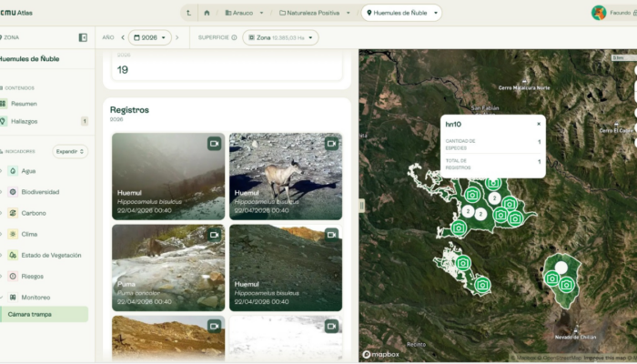Image resolution: width=637 pixels, height=364 pixels.
Task: Click the Hallazgos count badge 1
Action: pyautogui.click(x=85, y=121)
